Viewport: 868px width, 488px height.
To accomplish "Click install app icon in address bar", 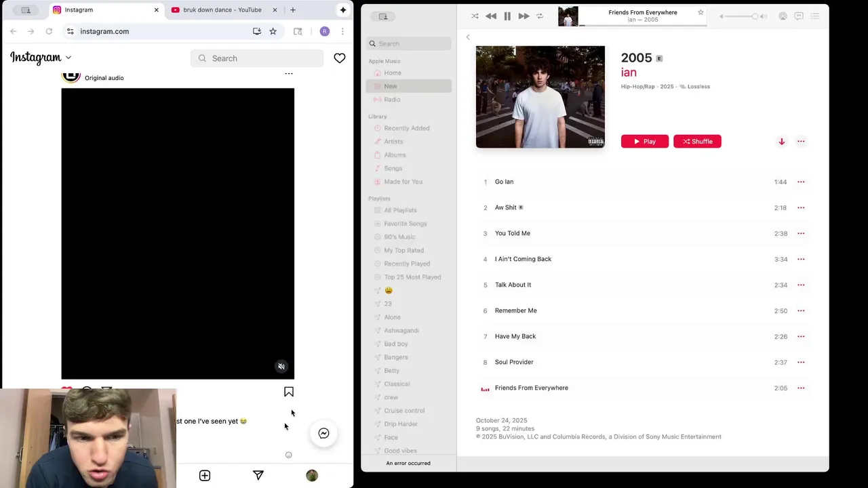I will (257, 31).
